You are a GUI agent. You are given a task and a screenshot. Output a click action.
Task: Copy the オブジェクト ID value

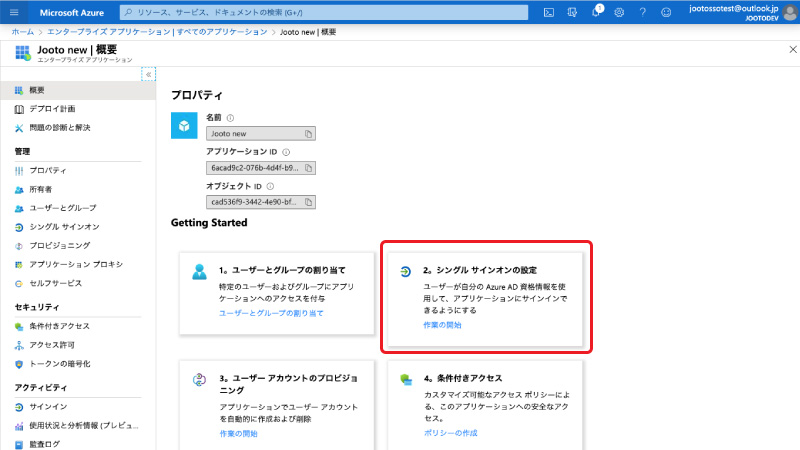(308, 202)
